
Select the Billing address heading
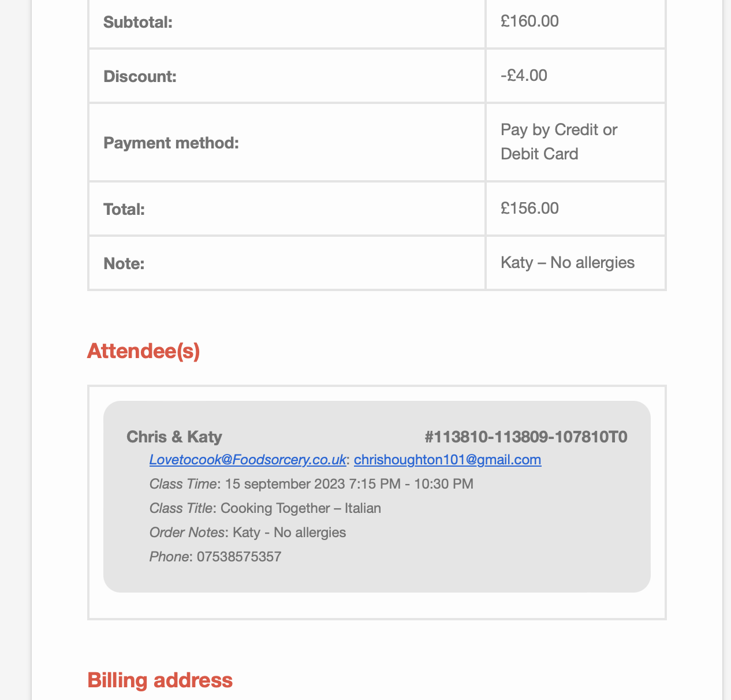[x=160, y=680]
